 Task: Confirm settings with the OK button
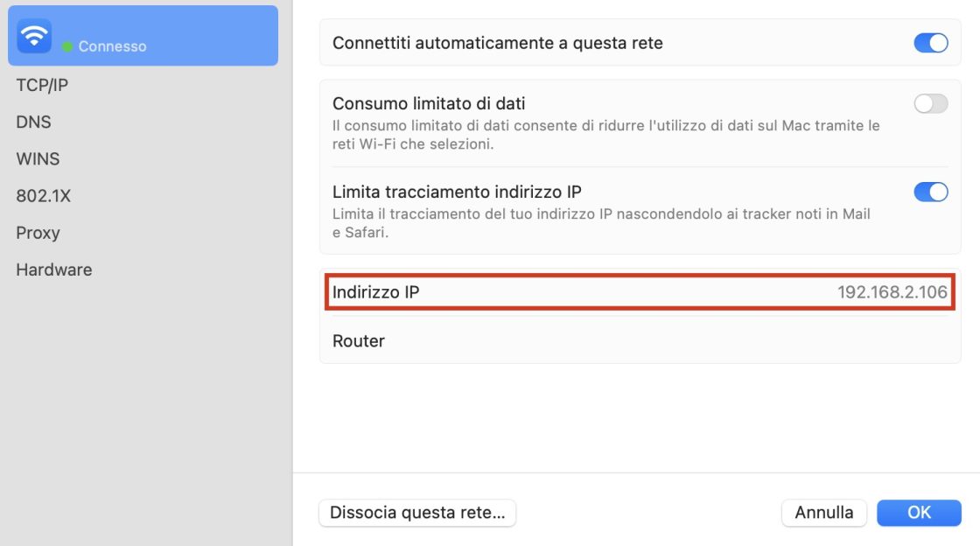pyautogui.click(x=919, y=512)
